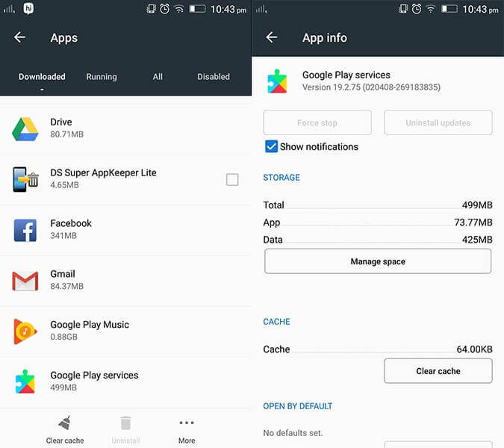Switch to the Downloaded tab
504x448 pixels.
[x=42, y=77]
